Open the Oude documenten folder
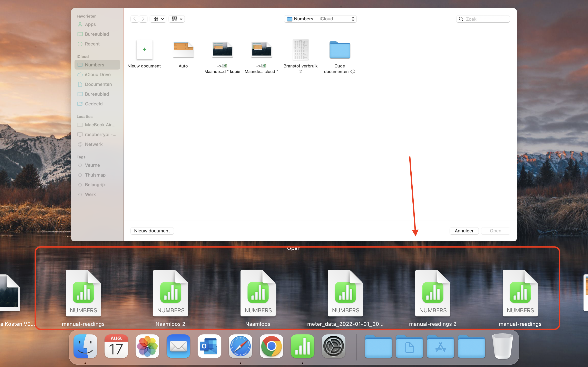This screenshot has width=588, height=367. (x=340, y=50)
